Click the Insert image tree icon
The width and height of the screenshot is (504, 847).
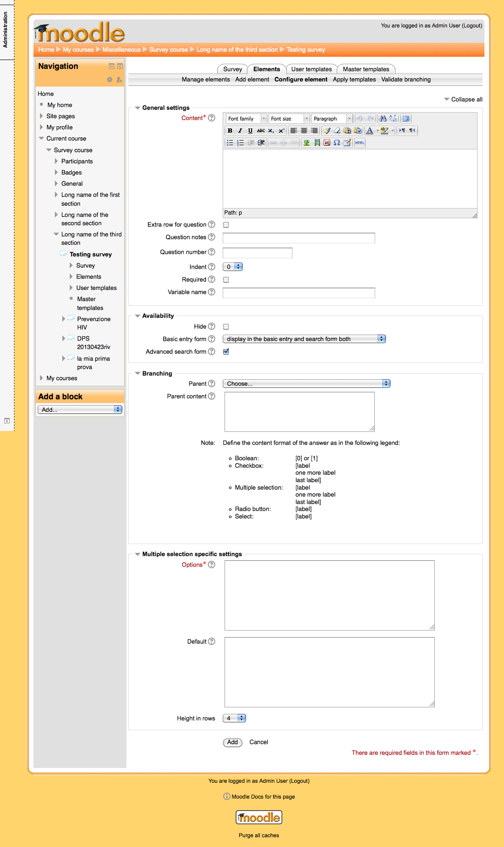(306, 143)
